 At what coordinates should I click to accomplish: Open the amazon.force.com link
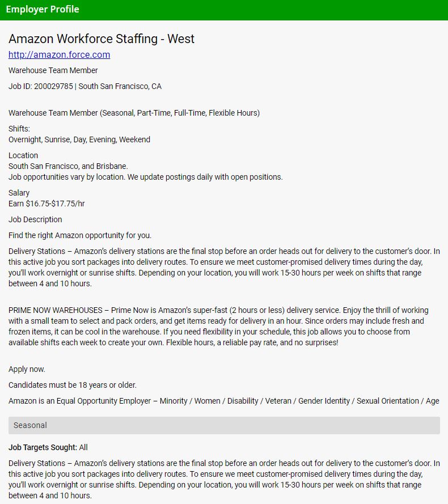[59, 55]
